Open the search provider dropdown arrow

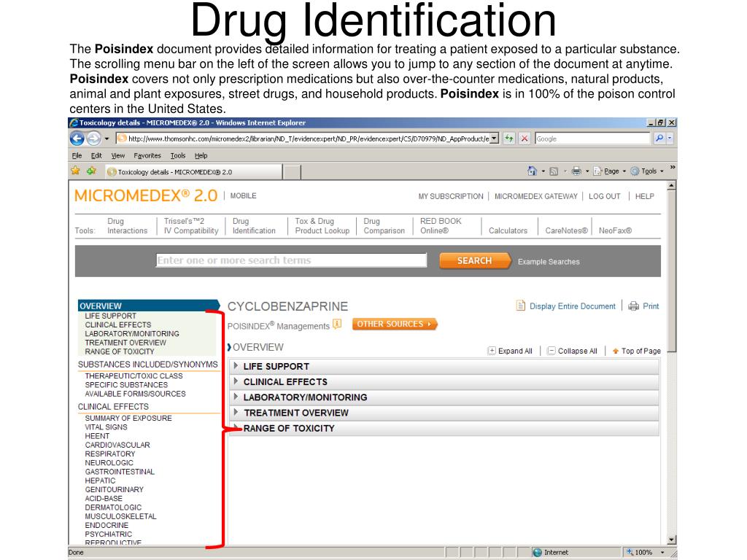coord(670,139)
